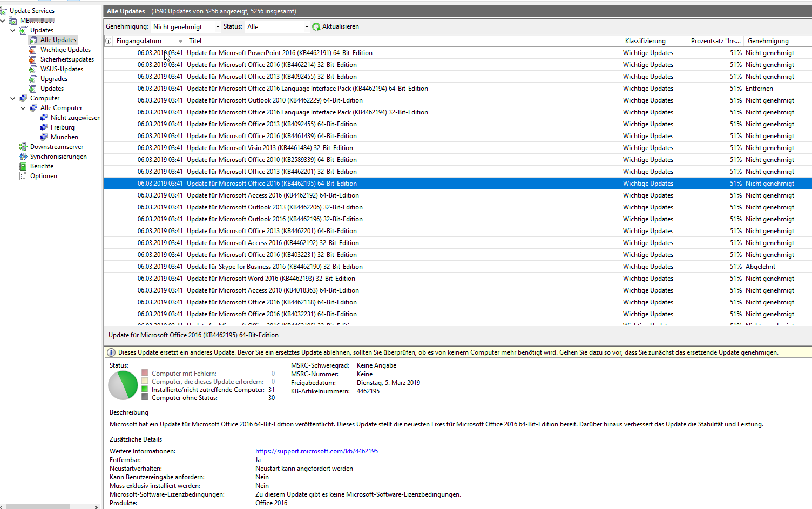This screenshot has width=812, height=509.
Task: Sort by Prozentsatz column header
Action: coord(715,41)
